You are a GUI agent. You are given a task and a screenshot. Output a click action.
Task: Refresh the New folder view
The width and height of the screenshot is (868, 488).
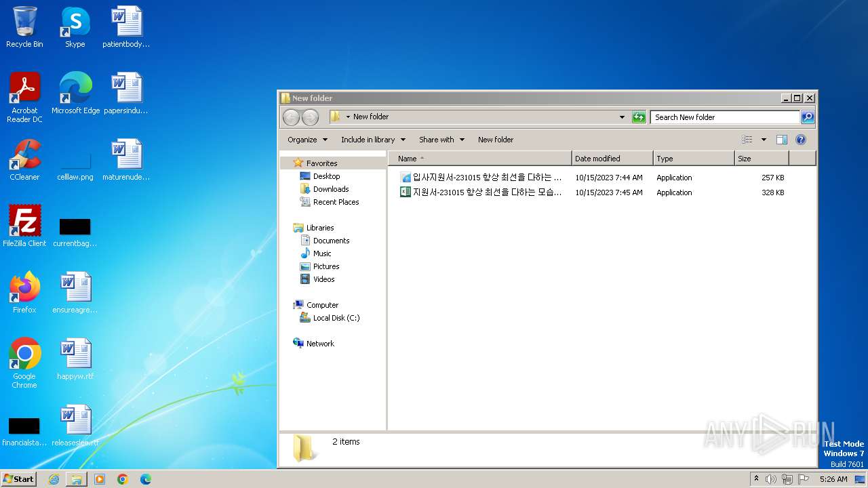click(639, 117)
